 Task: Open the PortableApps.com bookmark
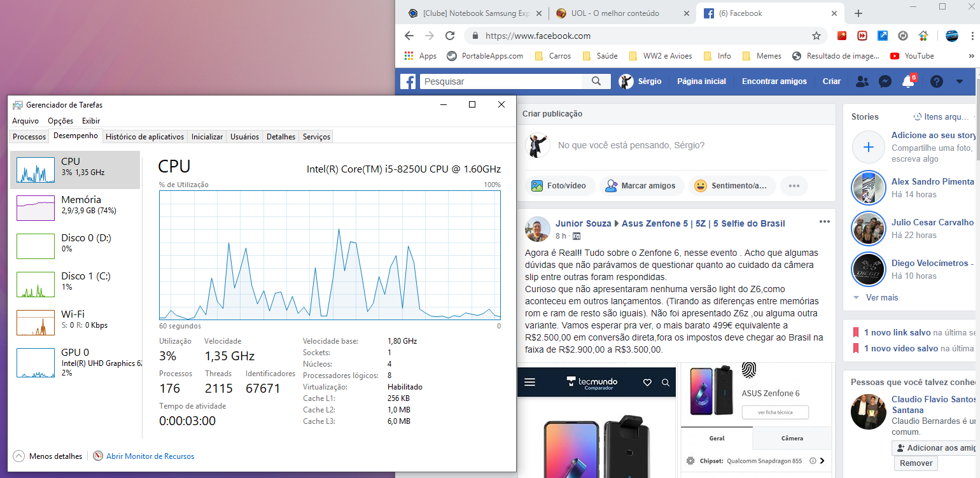click(x=486, y=56)
